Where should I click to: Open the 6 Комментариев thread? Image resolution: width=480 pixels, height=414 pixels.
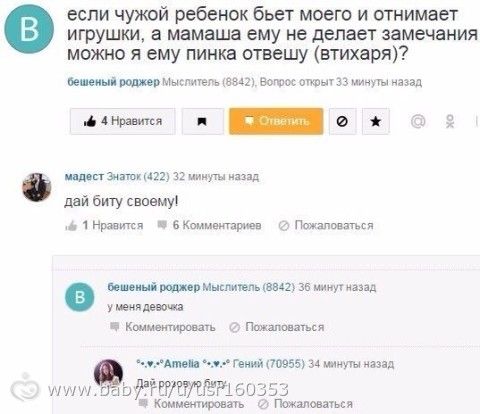(x=209, y=226)
